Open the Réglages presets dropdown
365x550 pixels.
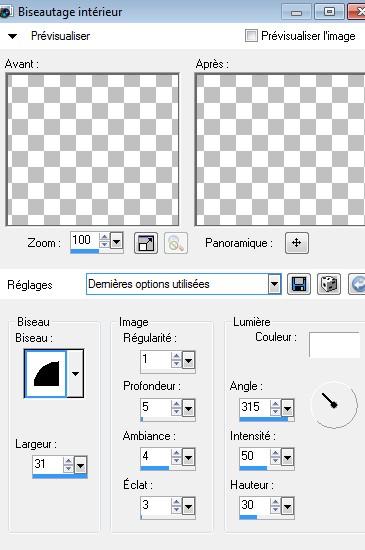(x=275, y=284)
